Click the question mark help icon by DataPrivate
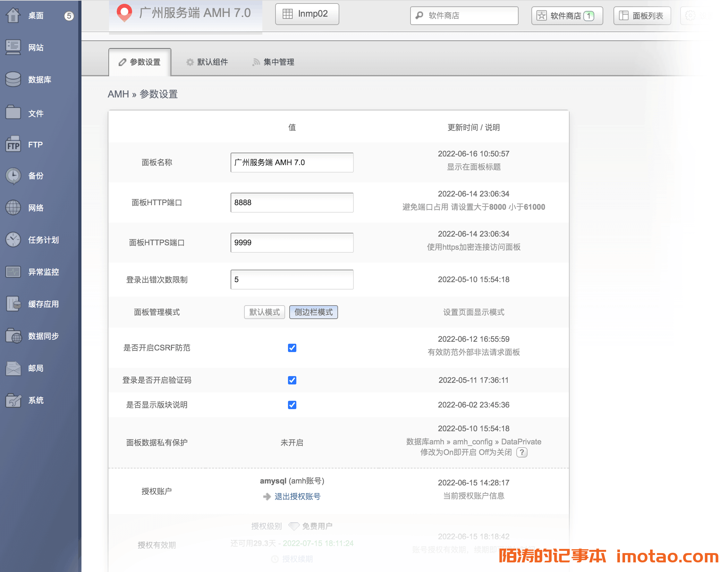The image size is (728, 572). coord(522,452)
